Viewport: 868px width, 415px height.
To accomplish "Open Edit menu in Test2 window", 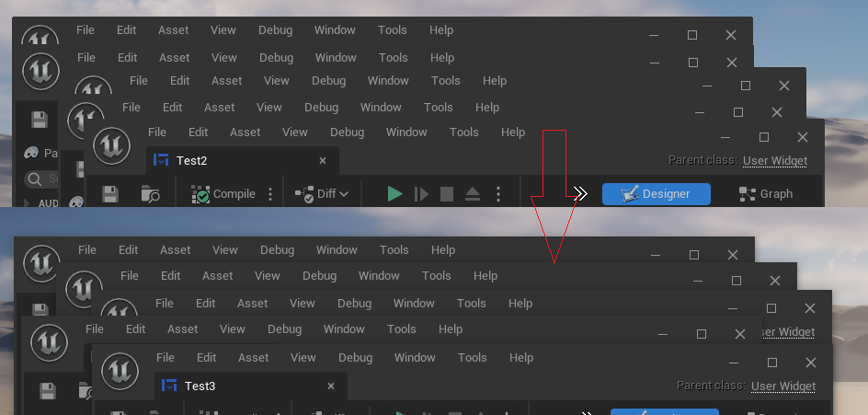I will tap(199, 132).
